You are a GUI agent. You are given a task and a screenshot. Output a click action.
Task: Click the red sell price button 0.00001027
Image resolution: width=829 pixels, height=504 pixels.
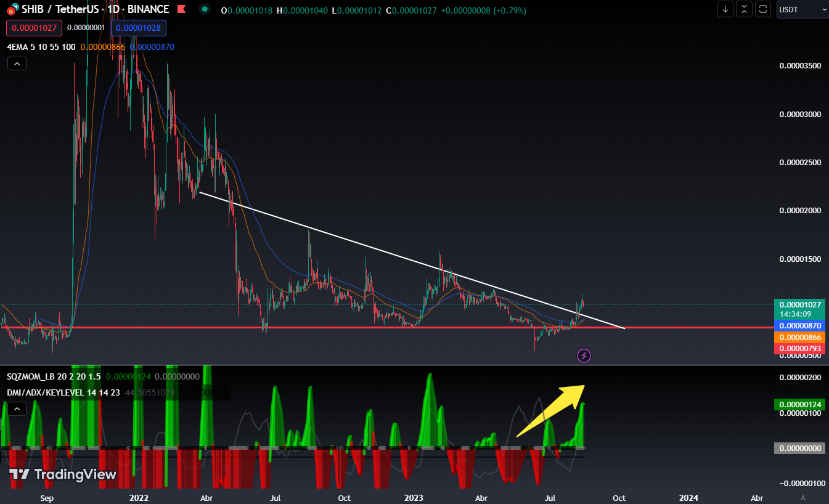pos(35,28)
